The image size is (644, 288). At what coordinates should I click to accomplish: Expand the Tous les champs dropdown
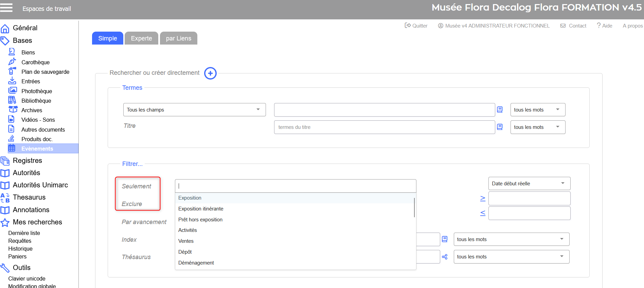194,110
